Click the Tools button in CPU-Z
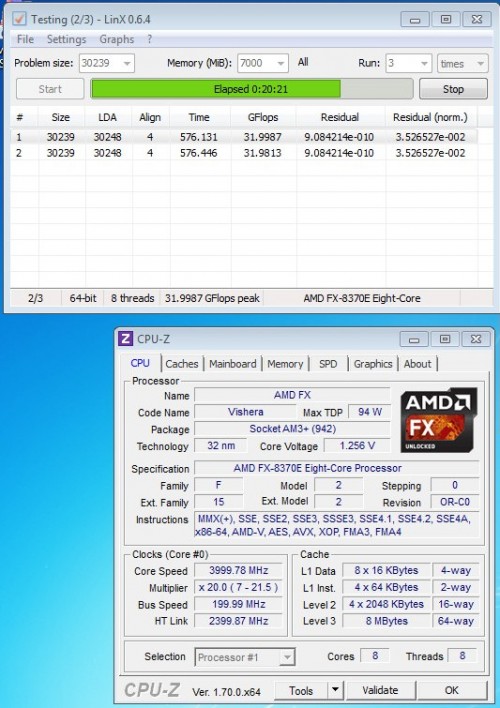The height and width of the screenshot is (708, 500). pos(301,690)
